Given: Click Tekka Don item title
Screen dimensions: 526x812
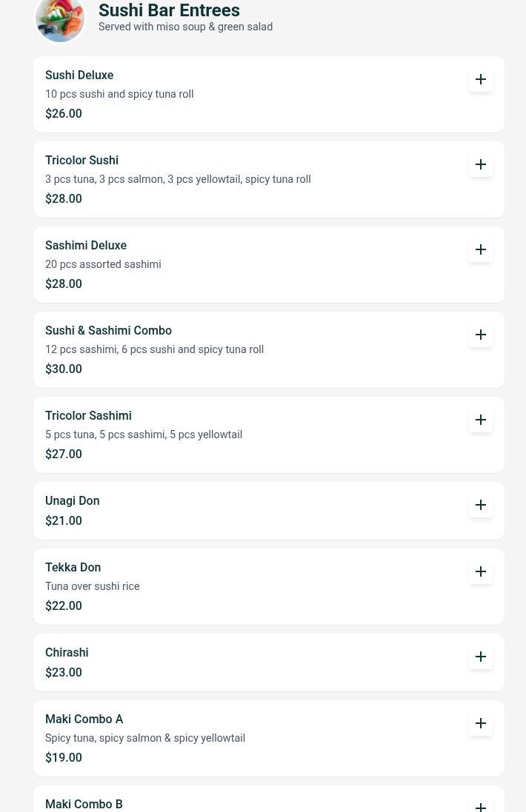Looking at the screenshot, I should coord(73,567).
